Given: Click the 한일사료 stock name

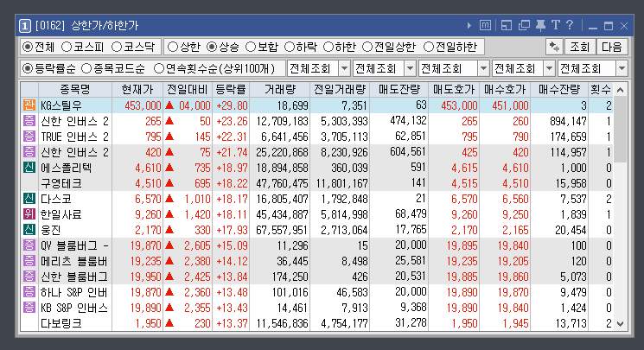Looking at the screenshot, I should coord(61,214).
